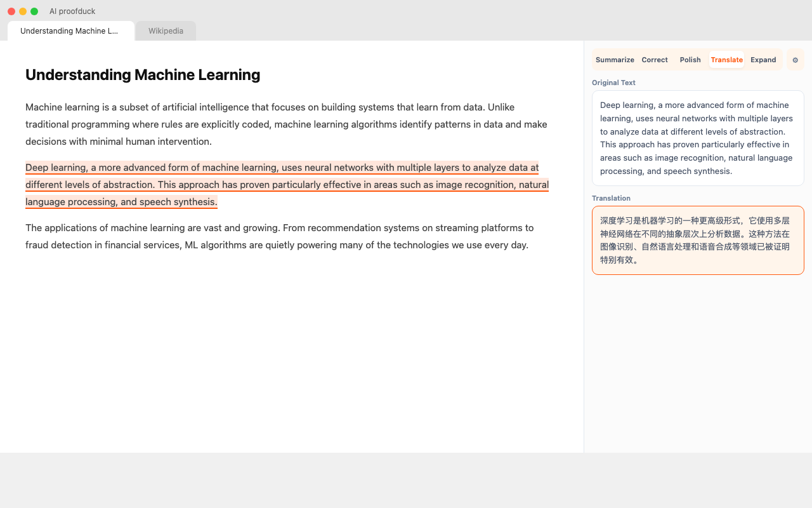Click the Translate mode tab
This screenshot has width=812, height=508.
click(x=726, y=60)
